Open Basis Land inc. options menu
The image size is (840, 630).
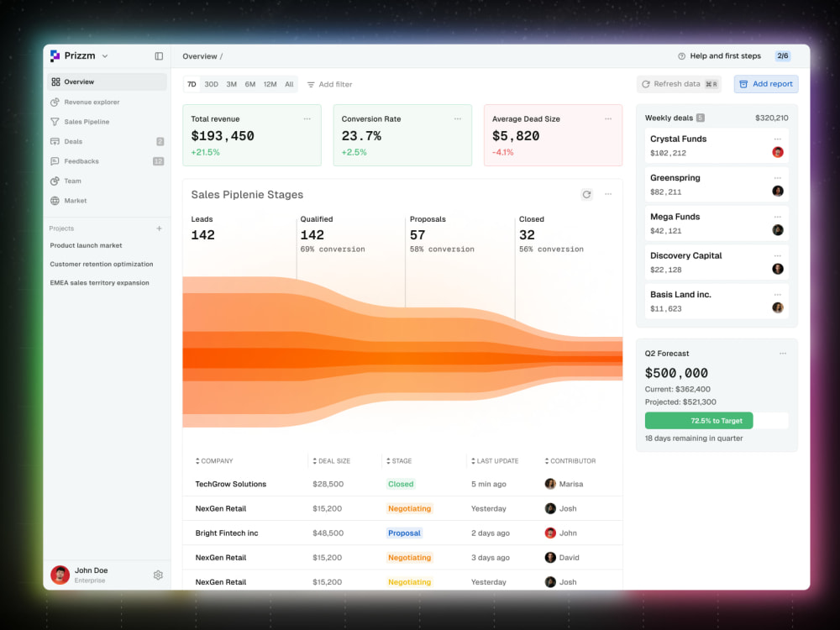click(777, 295)
